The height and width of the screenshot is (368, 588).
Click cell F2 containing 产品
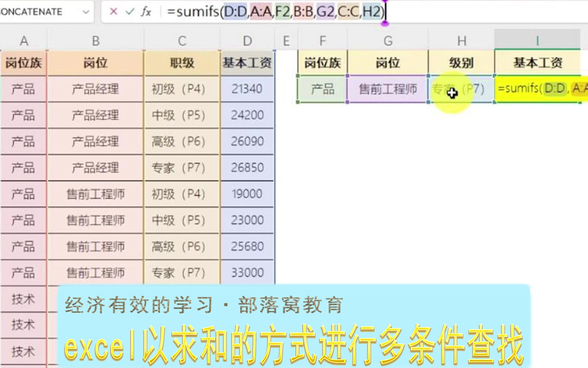[323, 89]
